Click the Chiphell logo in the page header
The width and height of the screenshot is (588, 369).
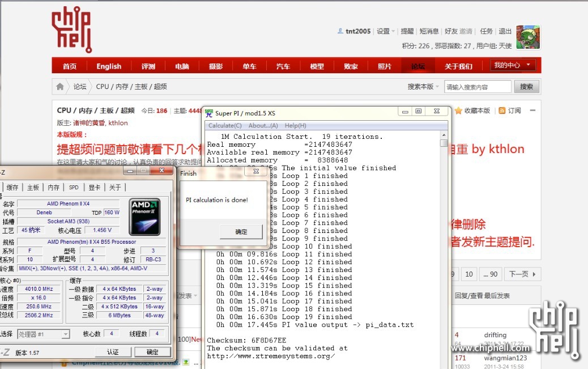pos(71,29)
